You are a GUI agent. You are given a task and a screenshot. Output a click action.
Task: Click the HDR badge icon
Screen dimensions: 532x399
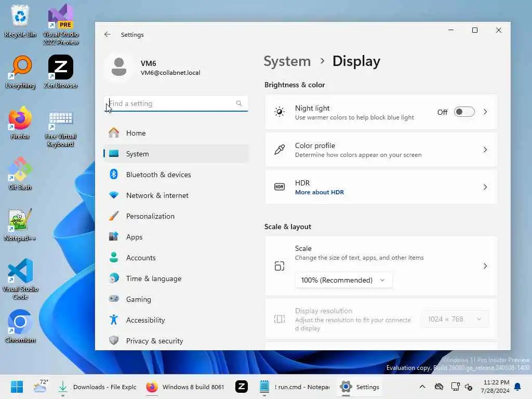280,187
